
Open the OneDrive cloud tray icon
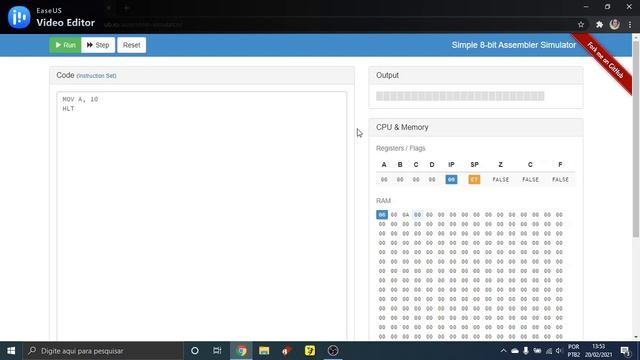point(515,351)
